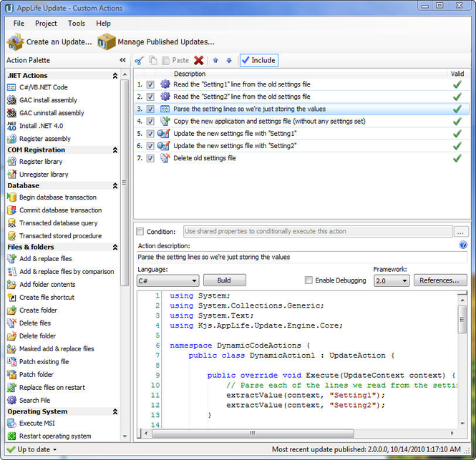Click the Condition shared properties input field
476x460 pixels.
point(318,232)
